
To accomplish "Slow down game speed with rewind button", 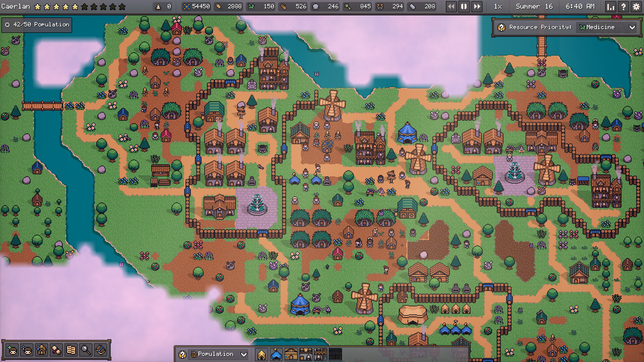I will [451, 6].
